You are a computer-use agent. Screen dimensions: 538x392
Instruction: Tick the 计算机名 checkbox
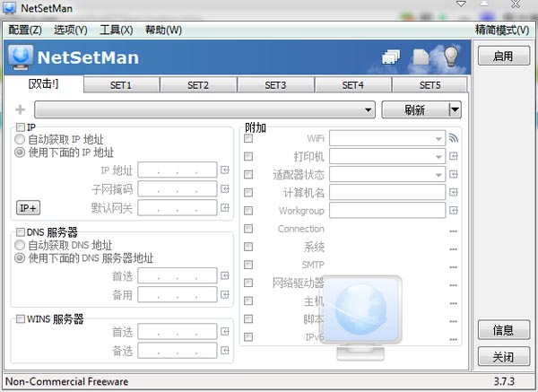(248, 193)
